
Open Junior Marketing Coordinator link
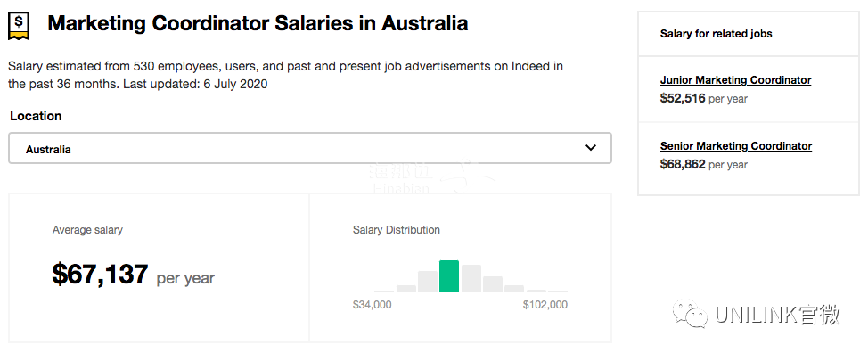[x=736, y=80]
